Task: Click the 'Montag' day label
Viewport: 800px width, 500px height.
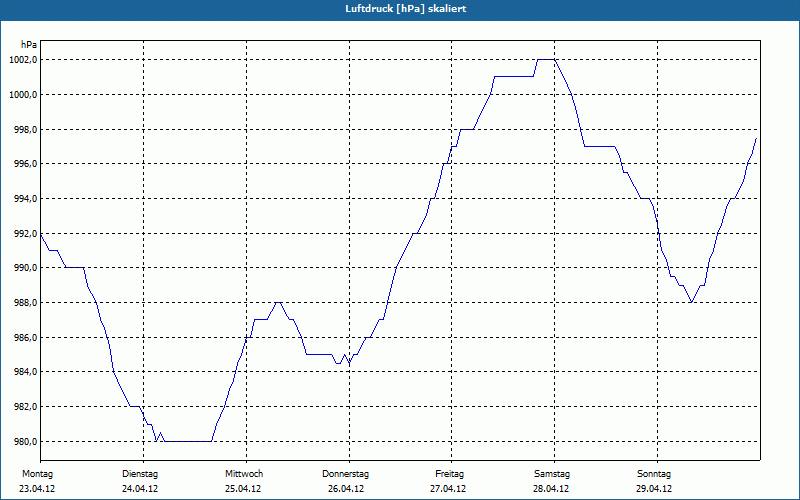Action: tap(37, 474)
